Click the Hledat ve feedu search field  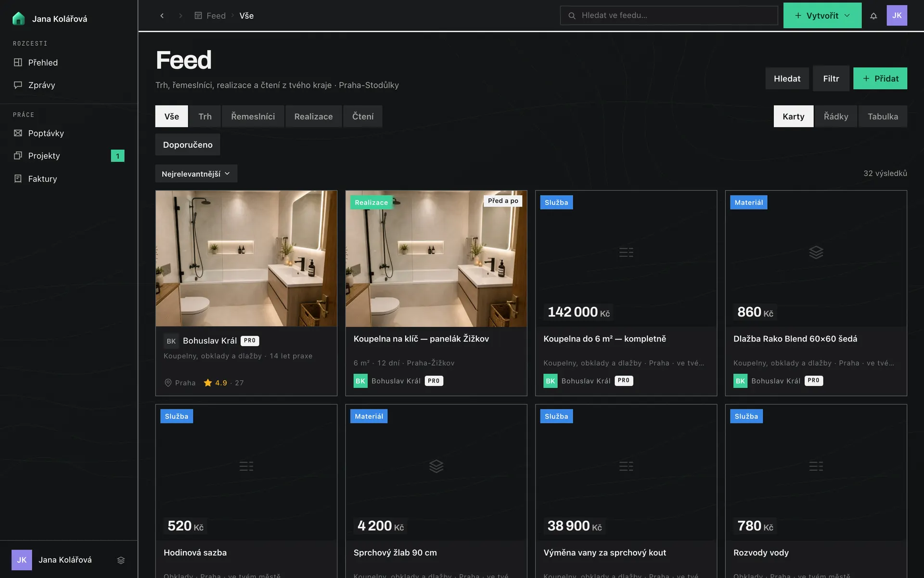click(669, 15)
